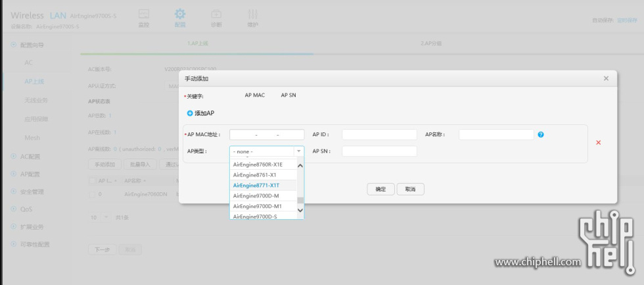Open the 诊断 diagnosis icon in top bar
644x285 pixels.
(216, 14)
